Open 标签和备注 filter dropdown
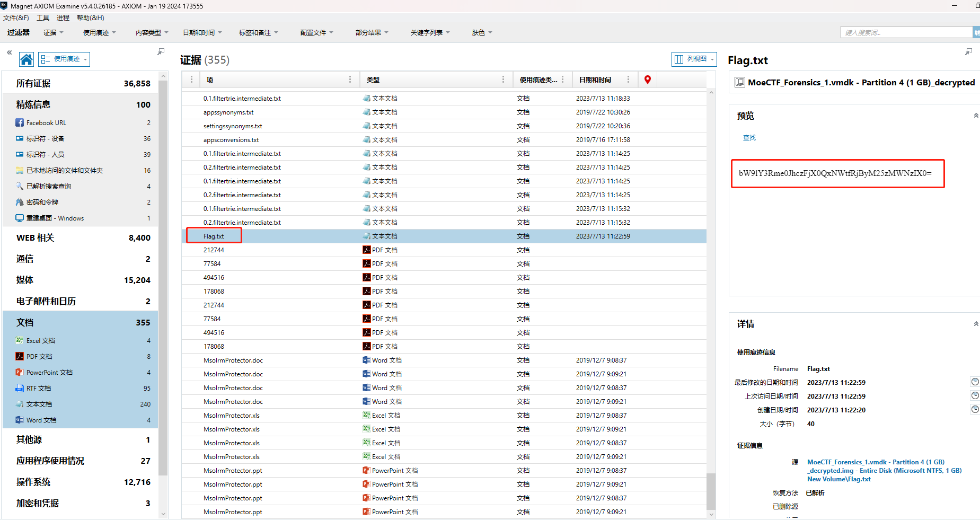980x520 pixels. [x=259, y=32]
